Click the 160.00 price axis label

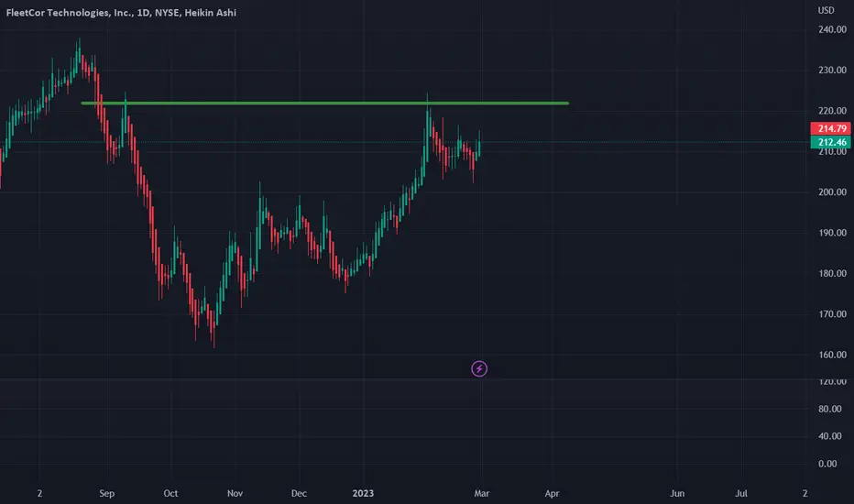pos(832,355)
